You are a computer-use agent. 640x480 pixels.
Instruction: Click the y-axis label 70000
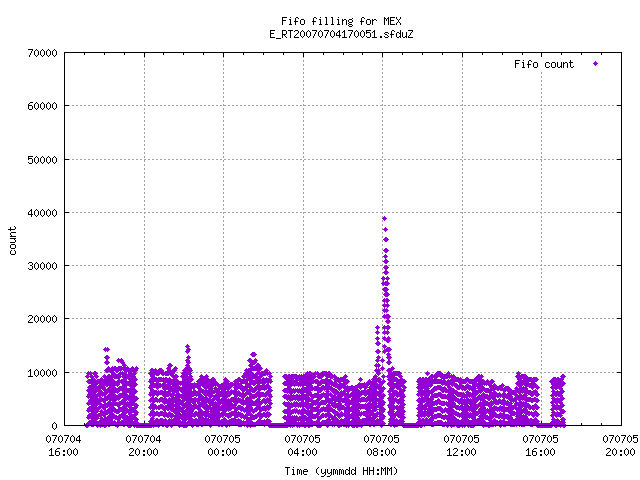point(42,53)
